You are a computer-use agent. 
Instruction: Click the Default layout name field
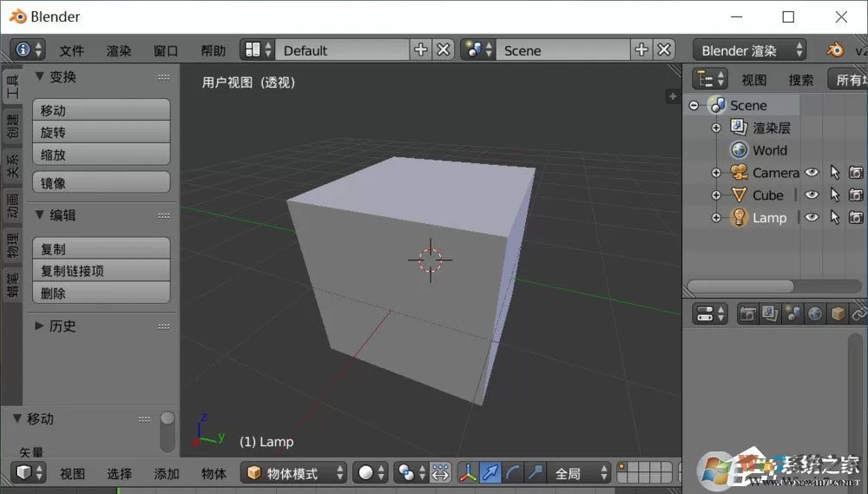point(342,49)
